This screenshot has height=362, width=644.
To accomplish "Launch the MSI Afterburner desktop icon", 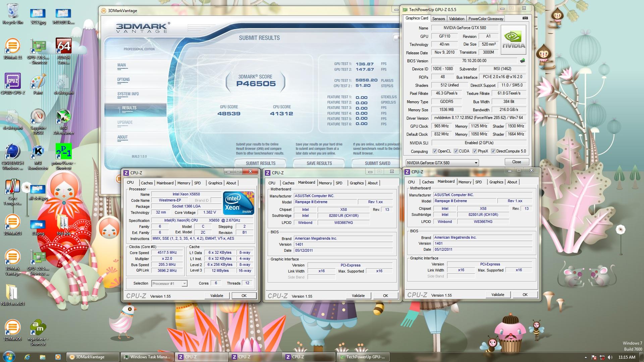I will [64, 122].
